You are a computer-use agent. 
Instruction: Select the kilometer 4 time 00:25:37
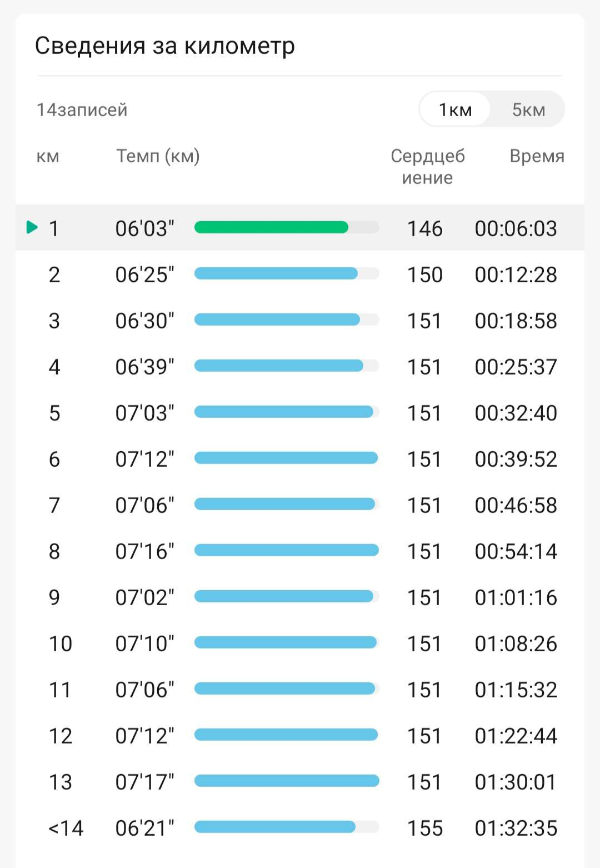[516, 367]
